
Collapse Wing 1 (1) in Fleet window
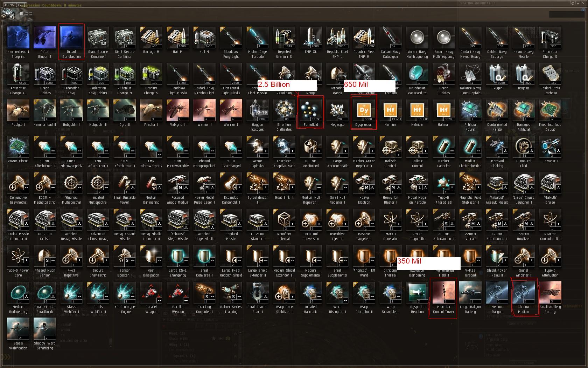[236, 345]
